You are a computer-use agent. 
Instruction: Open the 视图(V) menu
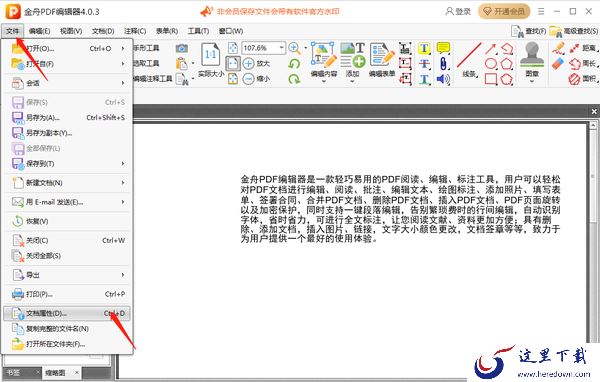coord(71,31)
